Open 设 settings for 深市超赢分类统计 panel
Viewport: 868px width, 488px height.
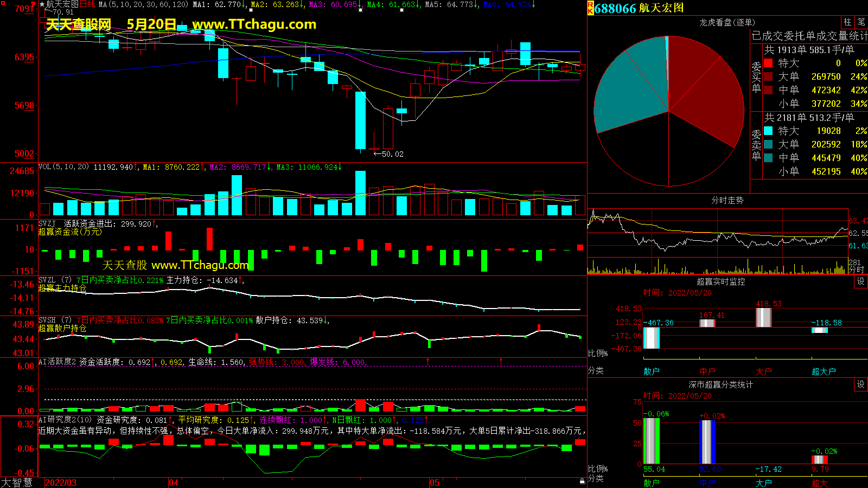coord(861,384)
